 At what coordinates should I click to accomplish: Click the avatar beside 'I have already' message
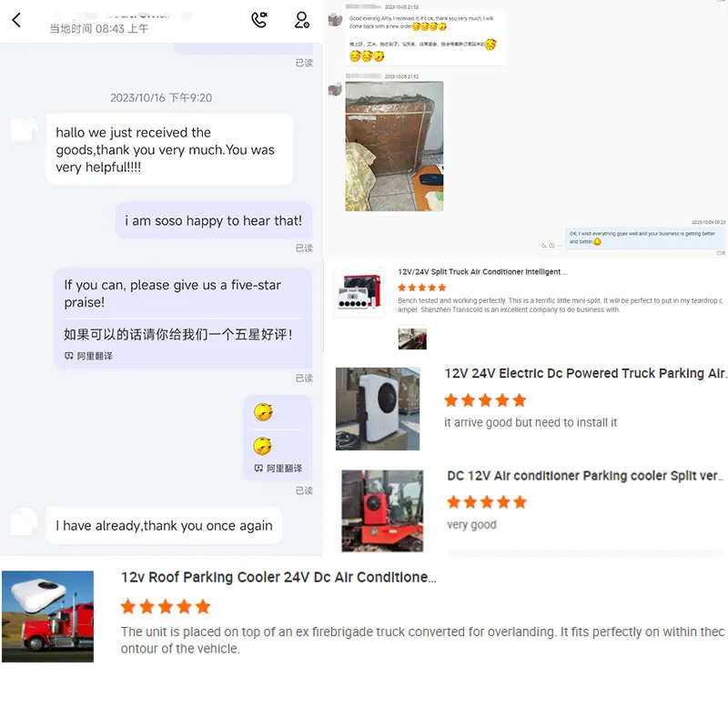25,521
